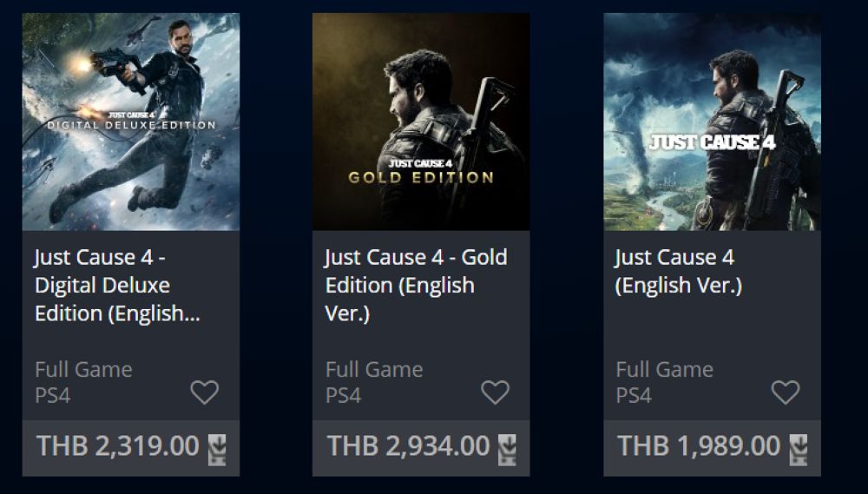Click Full Game label on Gold Edition card
This screenshot has height=494, width=868.
[374, 369]
